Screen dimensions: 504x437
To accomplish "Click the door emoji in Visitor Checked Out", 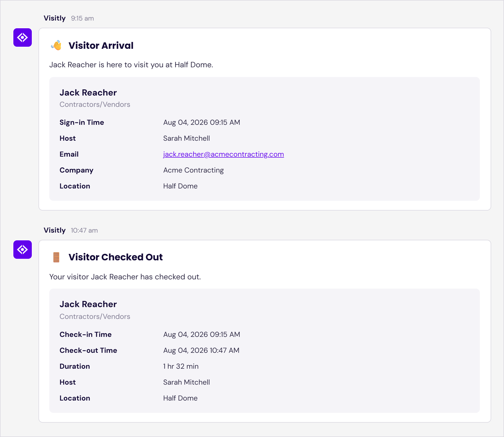I will pyautogui.click(x=56, y=257).
